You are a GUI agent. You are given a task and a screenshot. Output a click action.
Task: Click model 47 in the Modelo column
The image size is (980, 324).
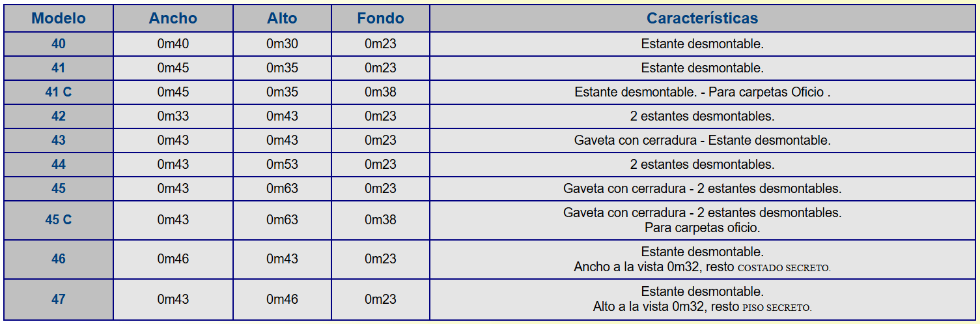click(x=59, y=299)
